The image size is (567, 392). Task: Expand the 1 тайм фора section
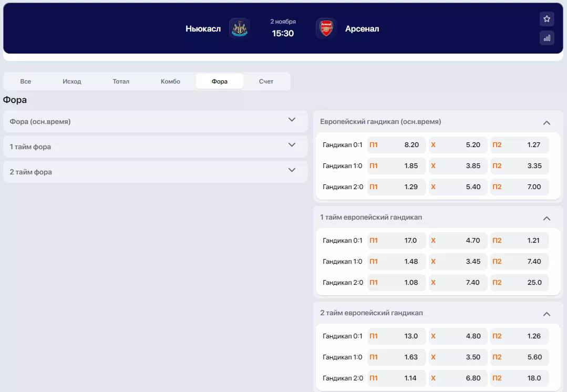pyautogui.click(x=292, y=145)
